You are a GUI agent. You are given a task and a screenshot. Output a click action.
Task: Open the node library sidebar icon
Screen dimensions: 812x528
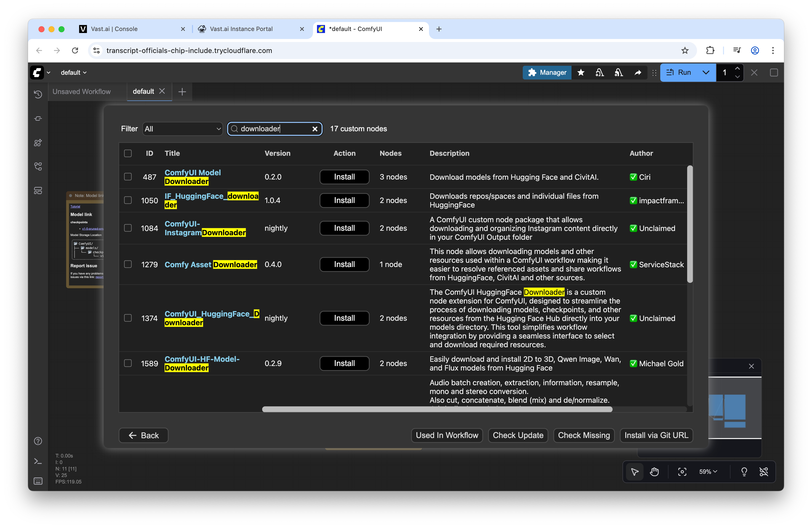click(x=38, y=119)
